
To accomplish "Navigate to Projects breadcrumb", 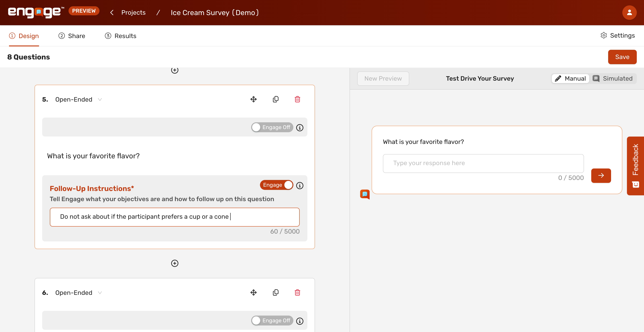I will [x=133, y=12].
